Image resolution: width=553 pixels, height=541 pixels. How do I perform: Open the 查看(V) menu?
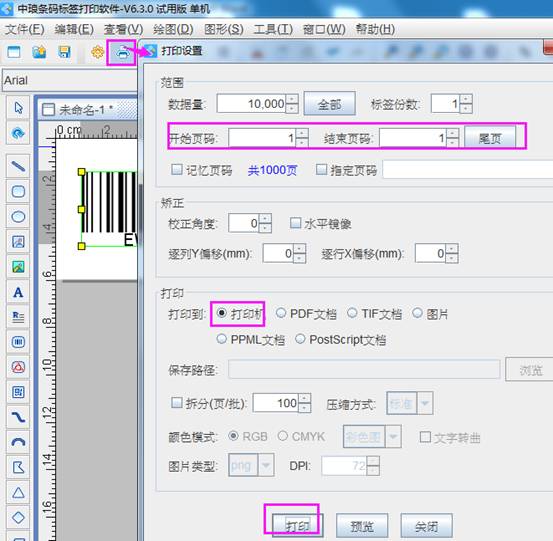point(123,29)
